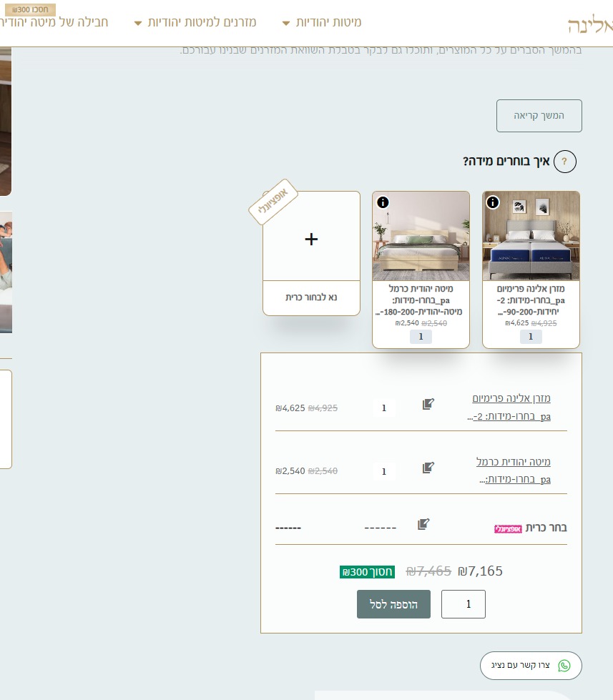Screen dimensions: 613x700
Task: Click the info icon on the Carmel bed card
Action: [x=383, y=202]
